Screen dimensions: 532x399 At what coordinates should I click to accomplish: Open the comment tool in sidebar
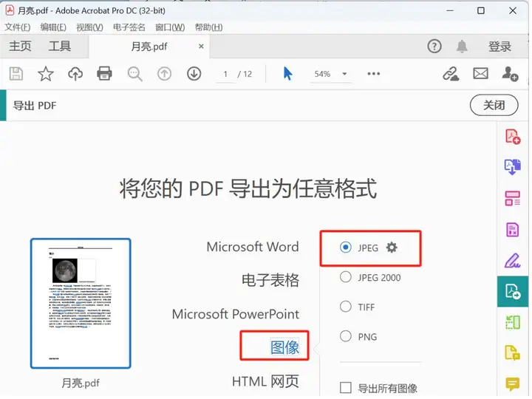coord(512,383)
